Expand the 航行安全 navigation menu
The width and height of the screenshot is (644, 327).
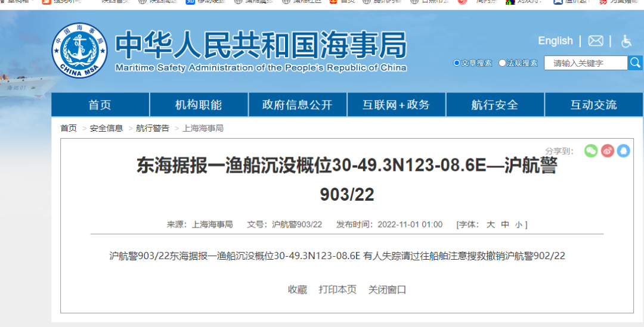pyautogui.click(x=494, y=105)
